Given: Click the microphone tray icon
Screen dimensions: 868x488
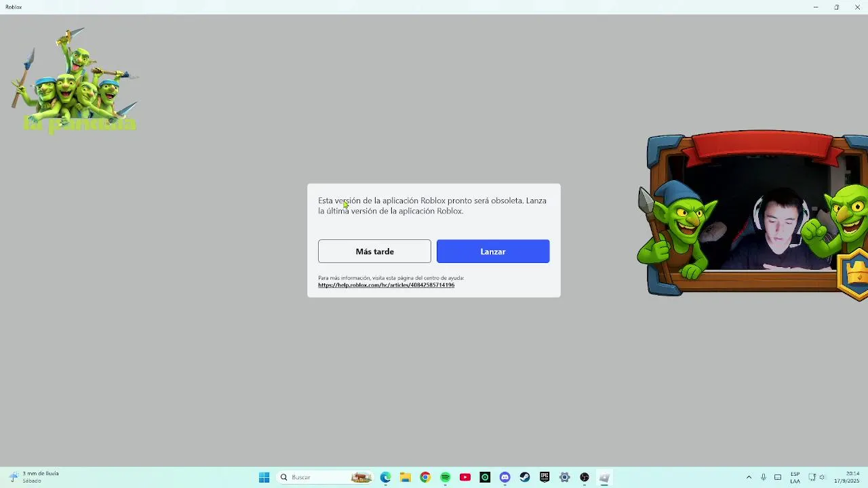Looking at the screenshot, I should 764,477.
